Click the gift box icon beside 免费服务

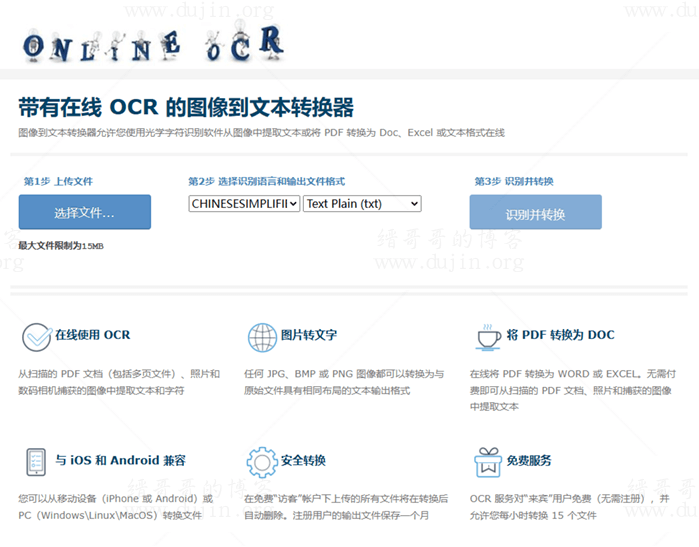click(488, 462)
